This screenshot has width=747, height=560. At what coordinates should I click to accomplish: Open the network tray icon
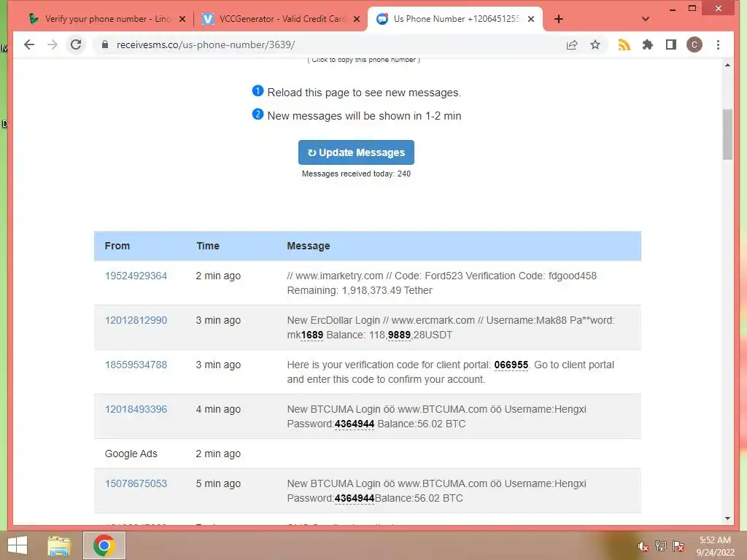pos(660,545)
